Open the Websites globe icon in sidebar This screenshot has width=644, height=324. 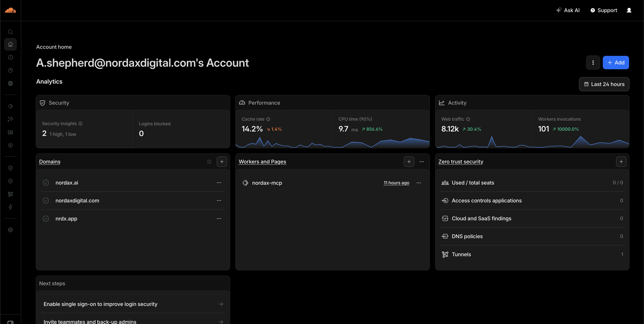click(10, 83)
